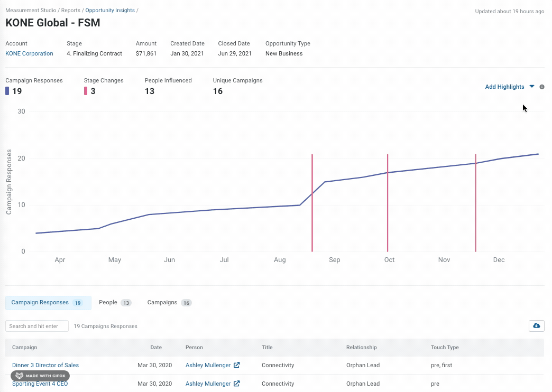Viewport: 552px width, 392px height.
Task: Click the stage change marker before Sep
Action: (312, 203)
